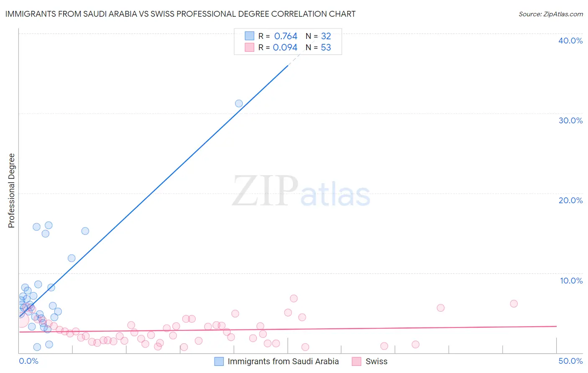Click the pink data point farthest right near 6%
The height and width of the screenshot is (373, 588).
point(514,304)
